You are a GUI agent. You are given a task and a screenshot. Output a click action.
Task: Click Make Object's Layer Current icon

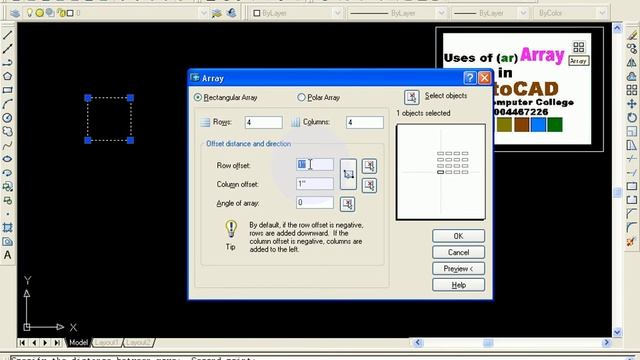click(x=217, y=13)
